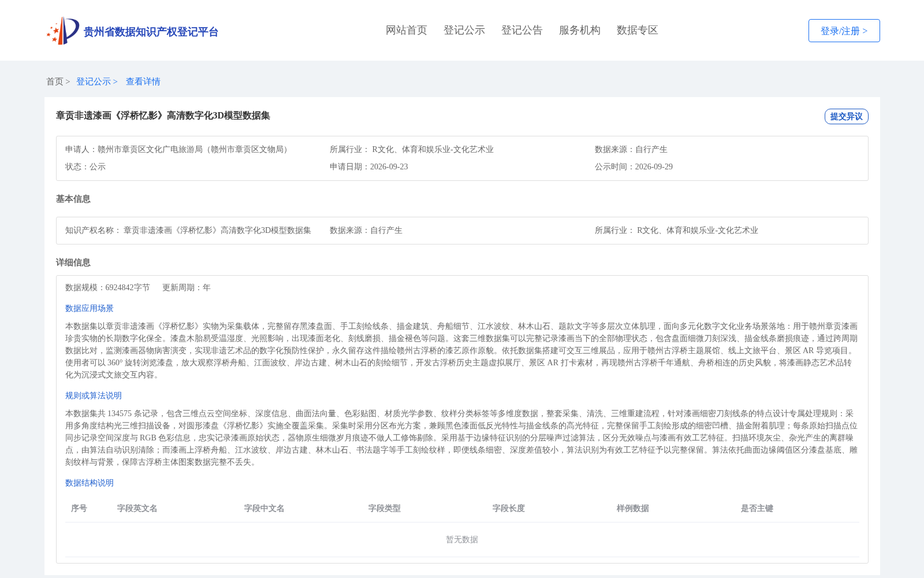
Task: Go to 网站首页 in the navigation
Action: point(407,30)
